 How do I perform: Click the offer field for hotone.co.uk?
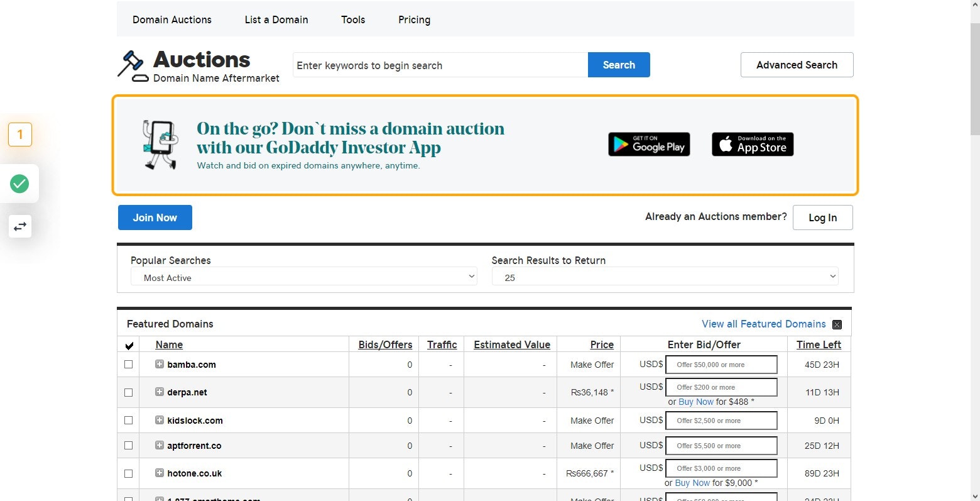[721, 468]
